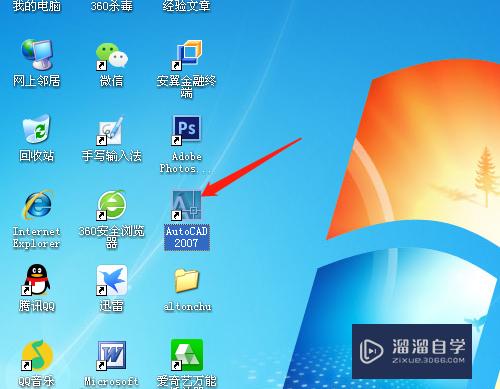
Task: Click the 360杀毒 label
Action: click(112, 6)
